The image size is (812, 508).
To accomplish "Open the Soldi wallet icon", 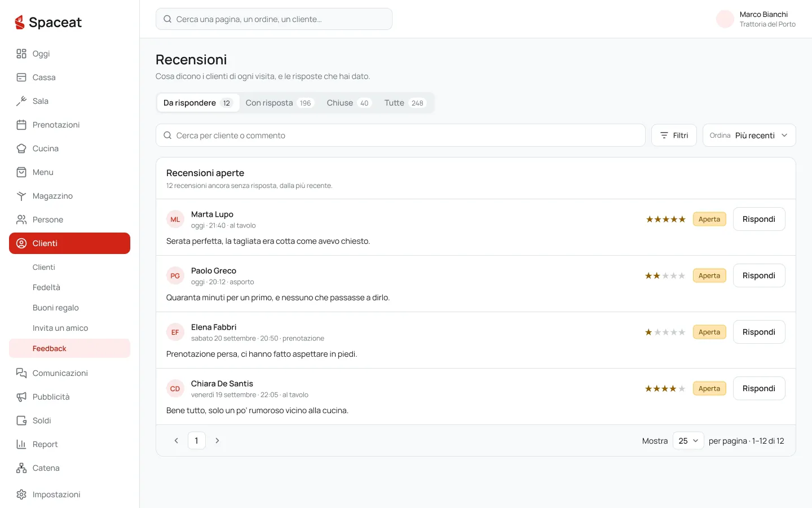I will pos(21,421).
